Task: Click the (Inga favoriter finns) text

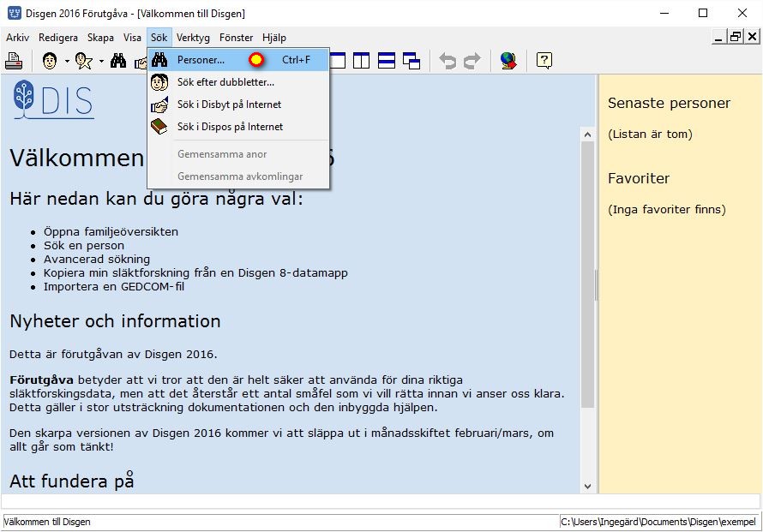Action: [x=667, y=210]
